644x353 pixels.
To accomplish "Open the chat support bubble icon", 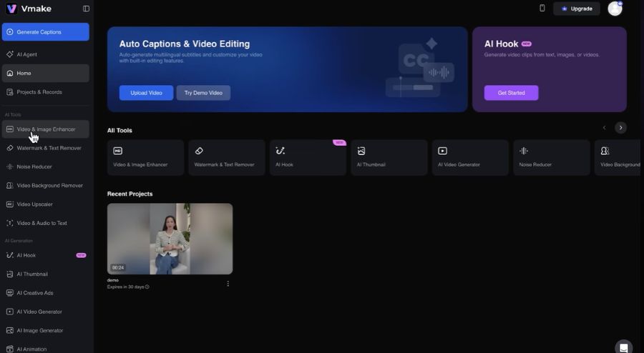I will coord(623,347).
